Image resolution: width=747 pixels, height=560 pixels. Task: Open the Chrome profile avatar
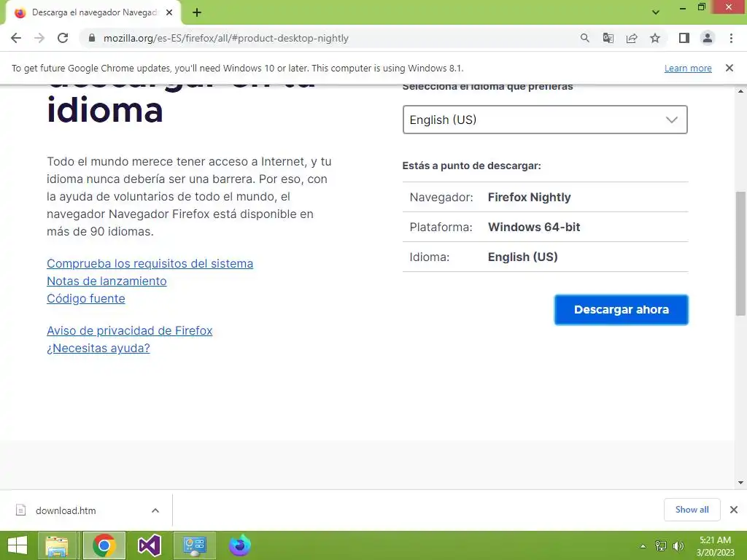click(708, 38)
